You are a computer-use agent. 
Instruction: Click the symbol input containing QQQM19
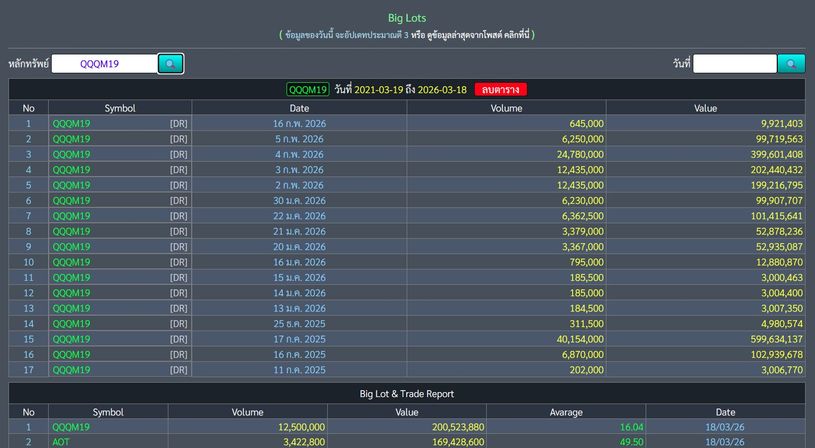click(104, 64)
